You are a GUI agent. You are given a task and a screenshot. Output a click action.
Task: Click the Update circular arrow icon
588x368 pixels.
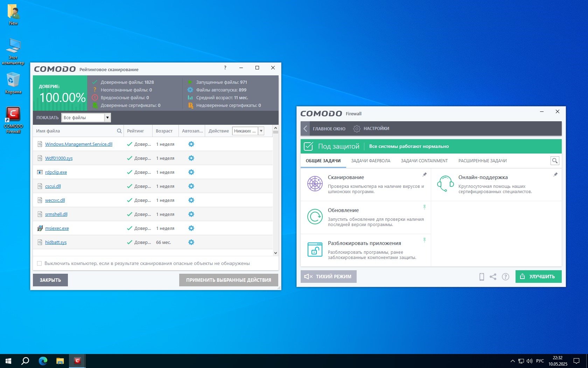point(315,217)
